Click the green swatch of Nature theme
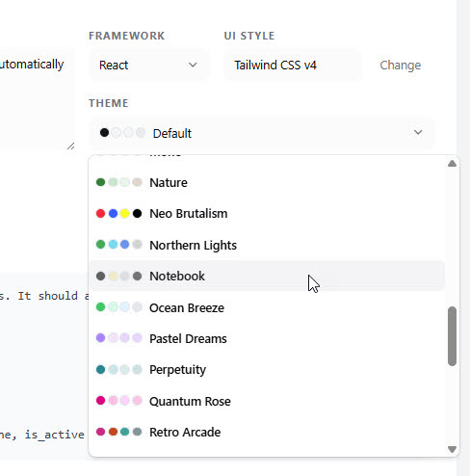The image size is (470, 476). [100, 182]
